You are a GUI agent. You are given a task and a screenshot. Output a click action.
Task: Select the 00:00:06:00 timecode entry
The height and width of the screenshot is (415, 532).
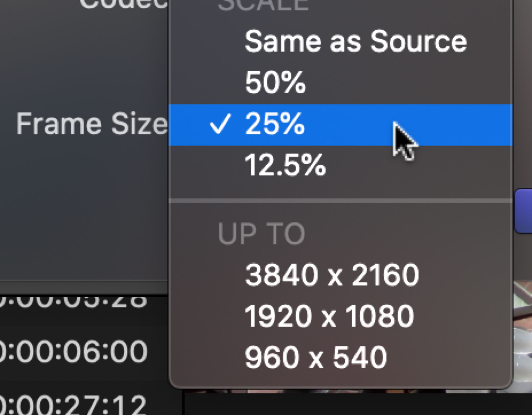[73, 351]
